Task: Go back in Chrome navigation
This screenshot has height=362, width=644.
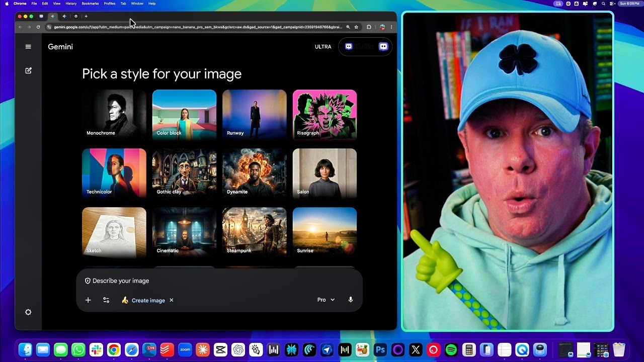Action: (x=20, y=27)
